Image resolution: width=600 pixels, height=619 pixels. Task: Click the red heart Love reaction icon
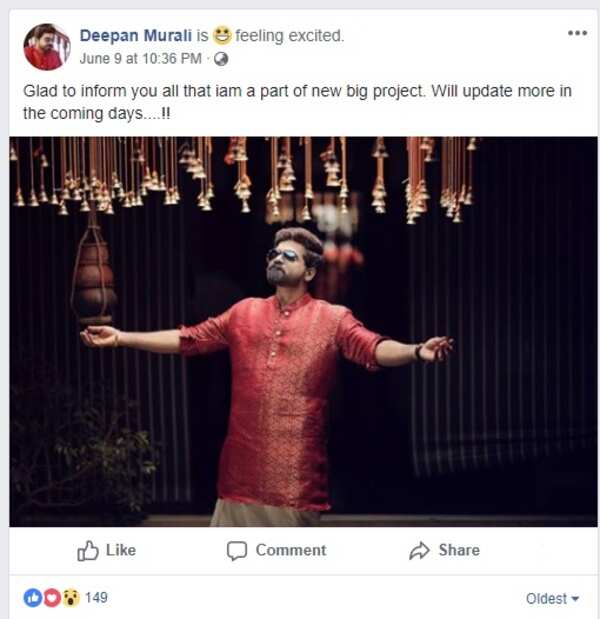[51, 598]
